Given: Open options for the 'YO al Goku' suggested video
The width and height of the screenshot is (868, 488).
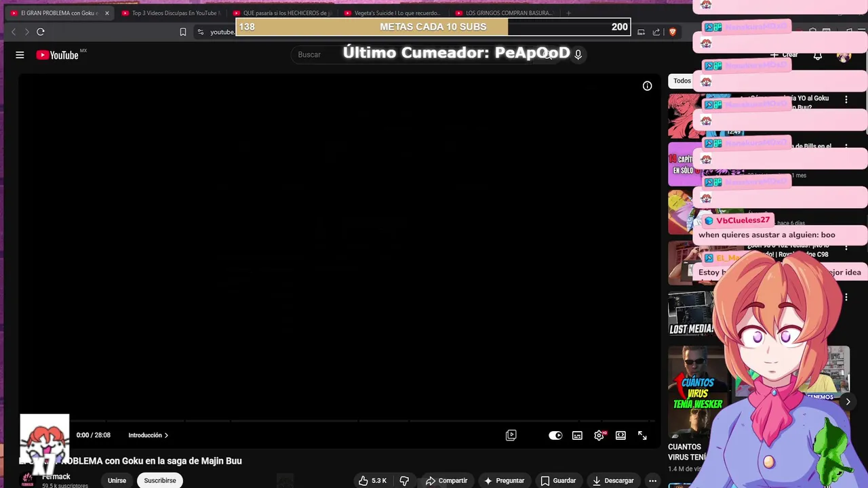Looking at the screenshot, I should coord(846,100).
